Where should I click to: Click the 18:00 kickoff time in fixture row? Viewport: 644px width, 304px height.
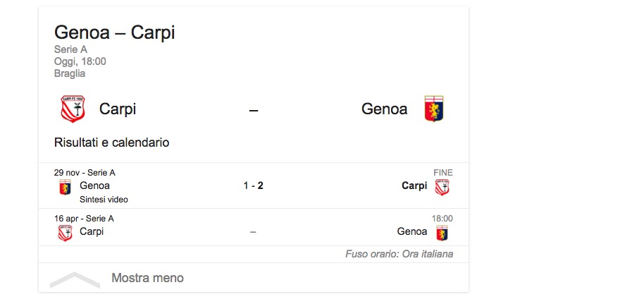(x=442, y=219)
